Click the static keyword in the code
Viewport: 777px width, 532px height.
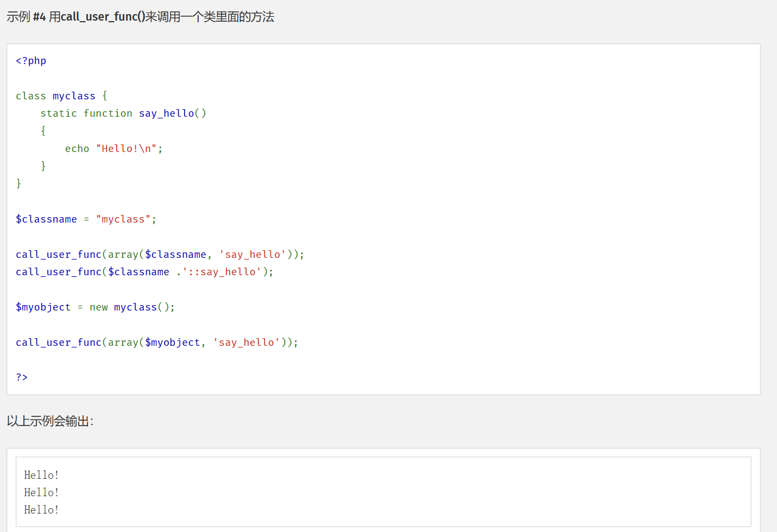59,113
